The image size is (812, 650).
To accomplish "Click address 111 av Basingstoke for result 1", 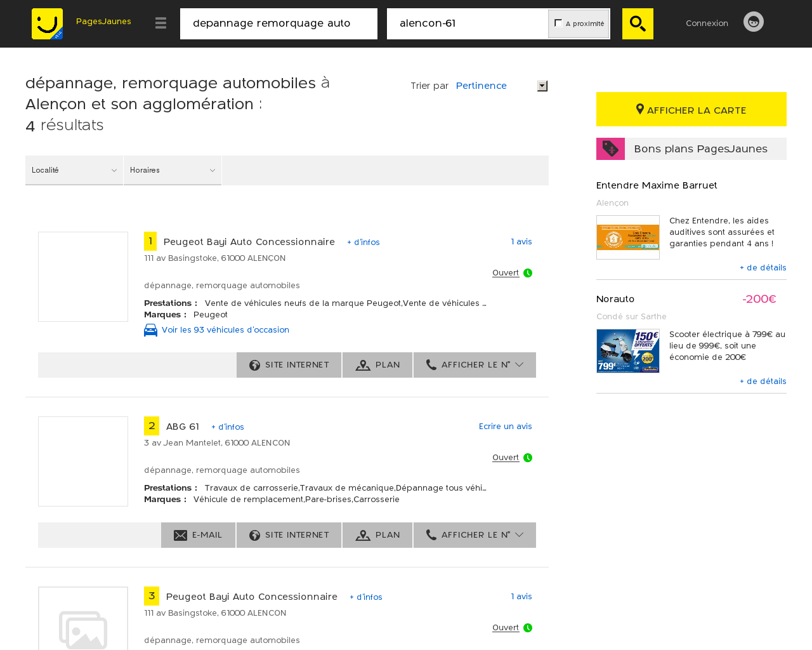I will click(x=214, y=258).
